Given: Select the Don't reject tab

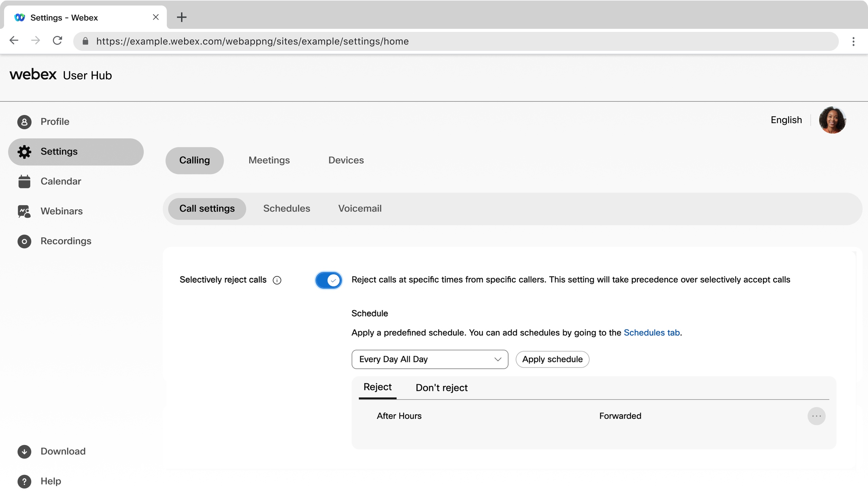Looking at the screenshot, I should click(441, 388).
